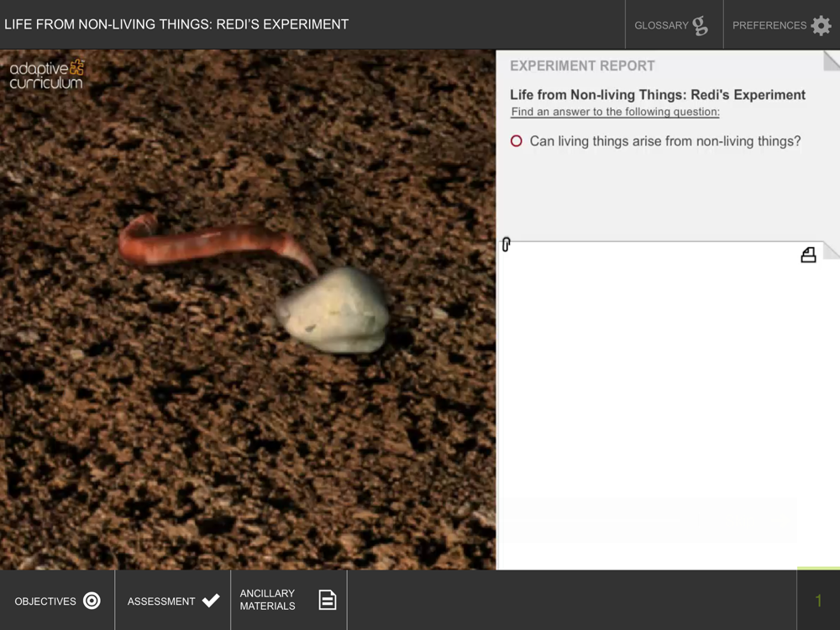The width and height of the screenshot is (840, 630).
Task: Click the worm and stone video scene
Action: [x=248, y=310]
